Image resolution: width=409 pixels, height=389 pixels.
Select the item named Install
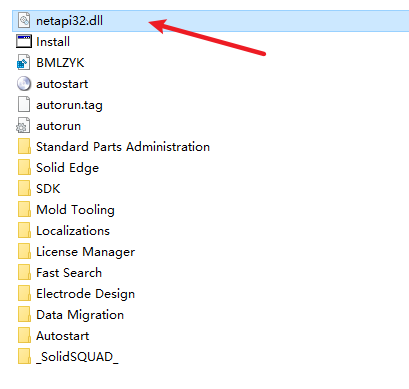(x=53, y=42)
